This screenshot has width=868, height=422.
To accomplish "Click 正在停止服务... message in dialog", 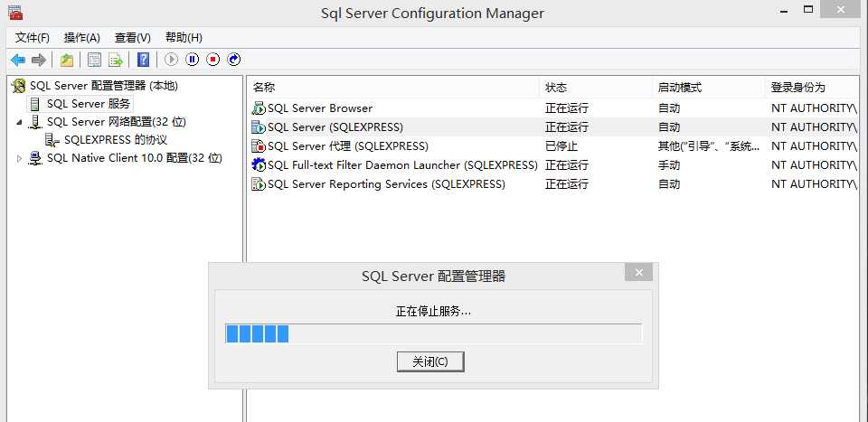I will [433, 312].
